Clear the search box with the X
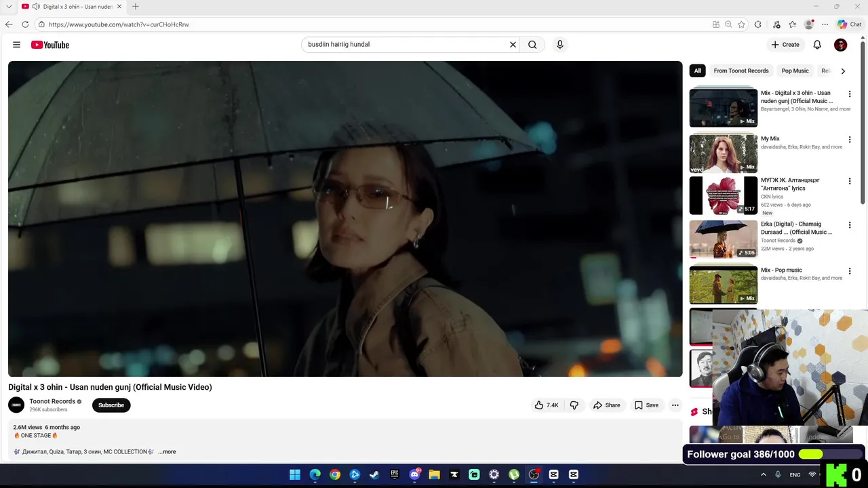This screenshot has width=868, height=488. [x=513, y=45]
